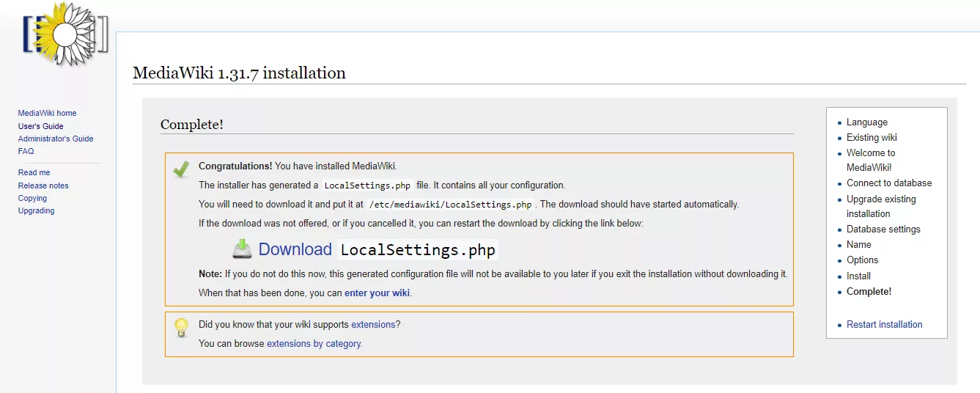980x393 pixels.
Task: Open the User's Guide link
Action: click(x=40, y=126)
